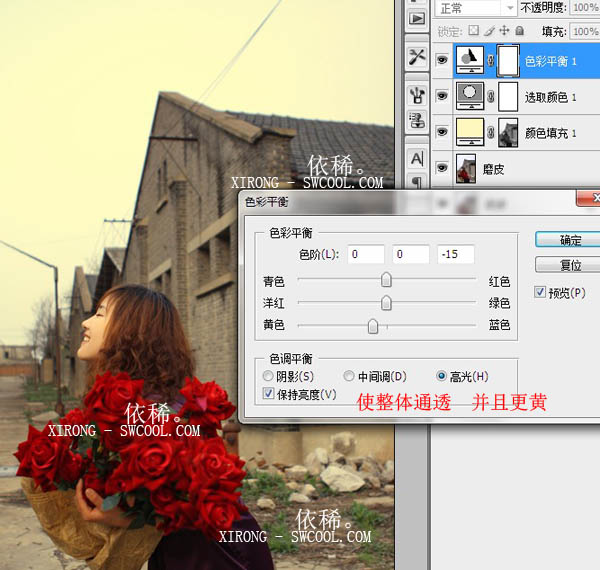600x570 pixels.
Task: Click 确定 to confirm color balance
Action: pos(568,240)
